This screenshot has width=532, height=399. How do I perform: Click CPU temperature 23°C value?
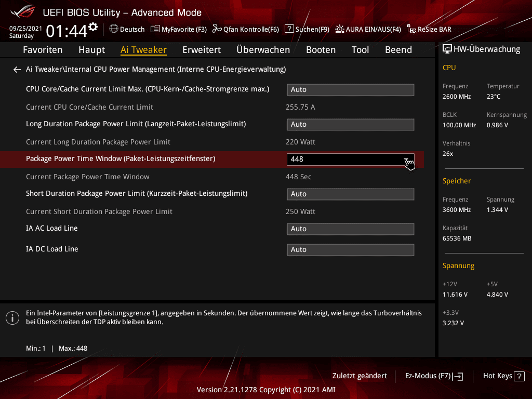point(494,97)
